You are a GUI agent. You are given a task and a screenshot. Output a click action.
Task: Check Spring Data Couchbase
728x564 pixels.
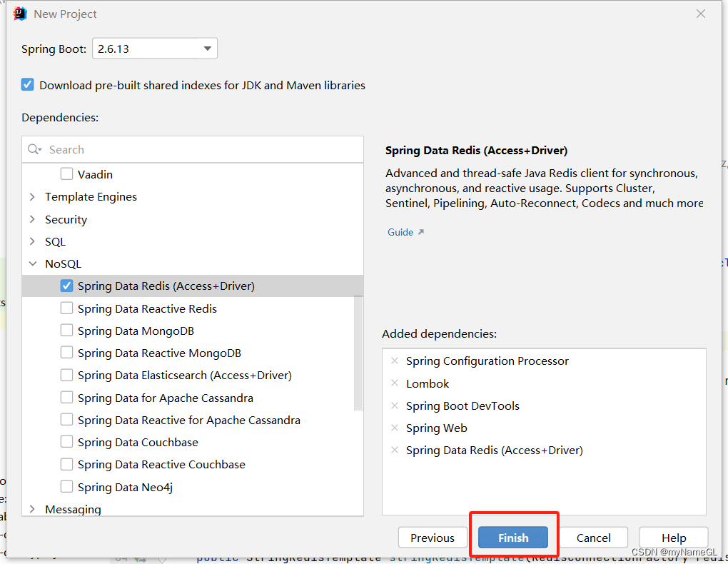[x=66, y=442]
